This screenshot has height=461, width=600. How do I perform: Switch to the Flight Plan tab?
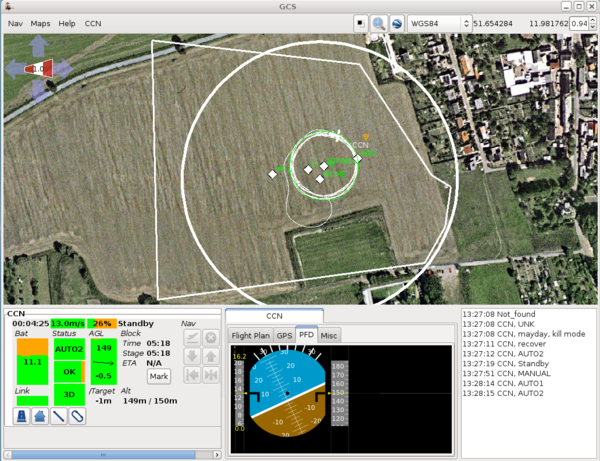[x=251, y=336]
